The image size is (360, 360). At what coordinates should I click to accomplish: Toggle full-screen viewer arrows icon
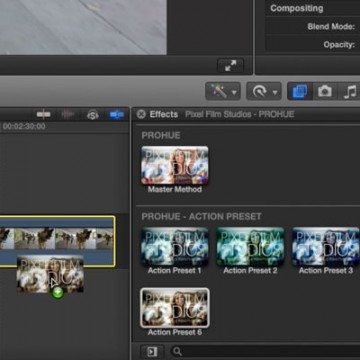(230, 65)
